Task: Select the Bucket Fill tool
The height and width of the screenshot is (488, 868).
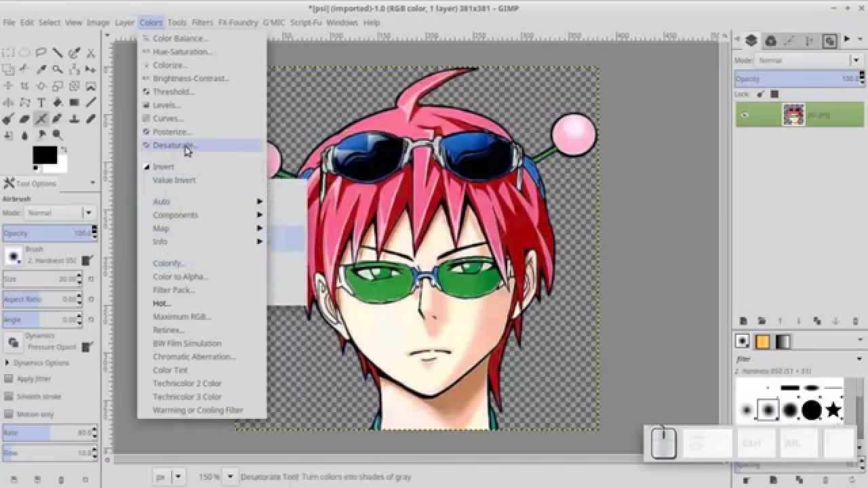Action: (x=58, y=102)
